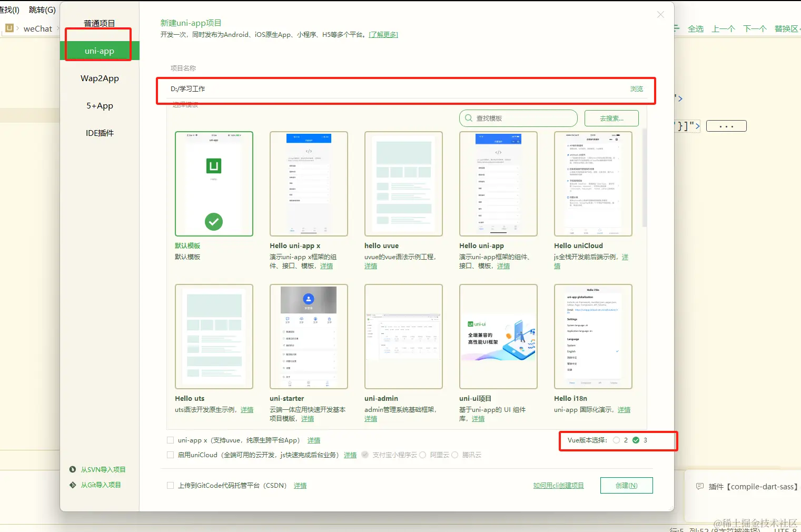801x532 pixels.
Task: Select the uni-admin template thumbnail
Action: click(x=403, y=337)
